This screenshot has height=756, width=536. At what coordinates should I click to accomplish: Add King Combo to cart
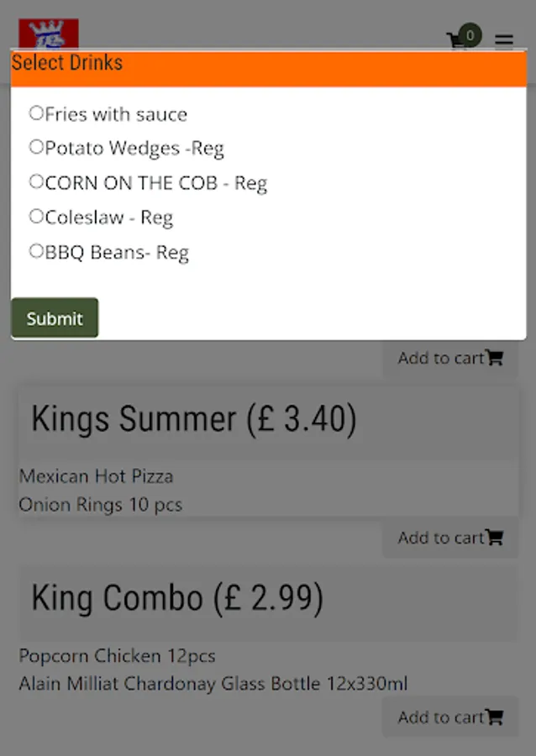449,717
